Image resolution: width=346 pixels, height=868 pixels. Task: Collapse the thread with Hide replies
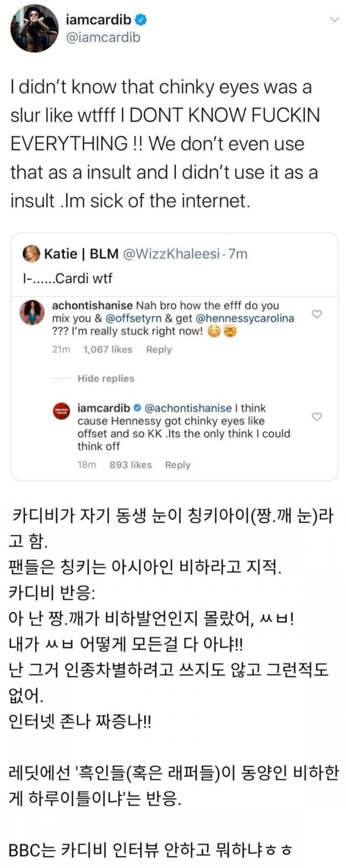point(106,378)
